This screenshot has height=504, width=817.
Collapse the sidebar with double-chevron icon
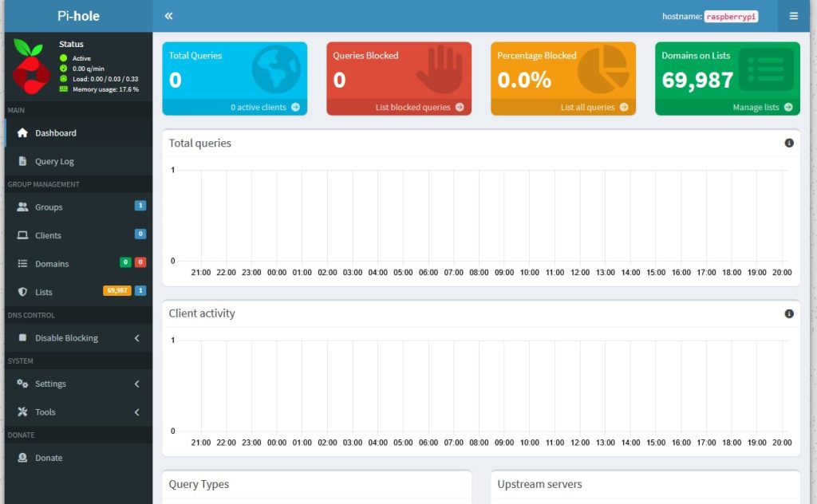point(168,16)
